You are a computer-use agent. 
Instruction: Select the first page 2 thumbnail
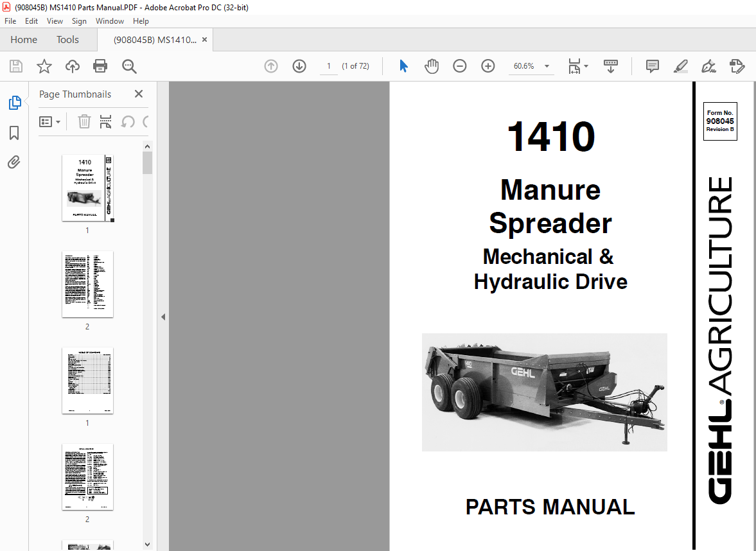(88, 284)
